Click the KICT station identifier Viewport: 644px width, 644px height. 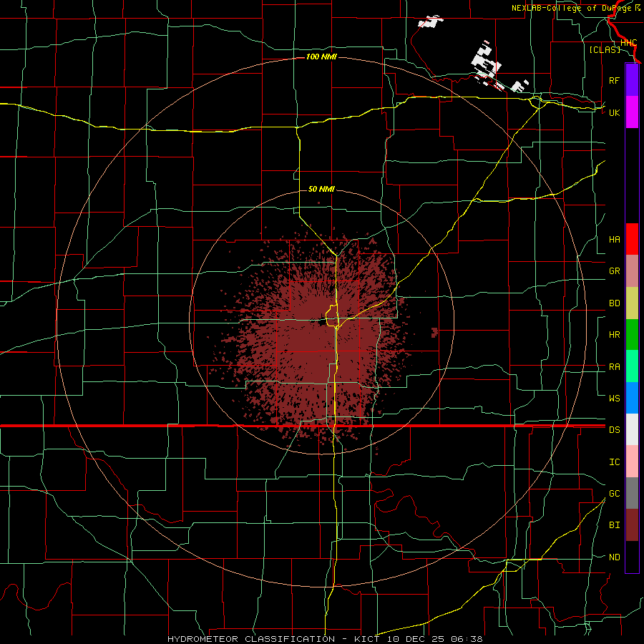366,639
